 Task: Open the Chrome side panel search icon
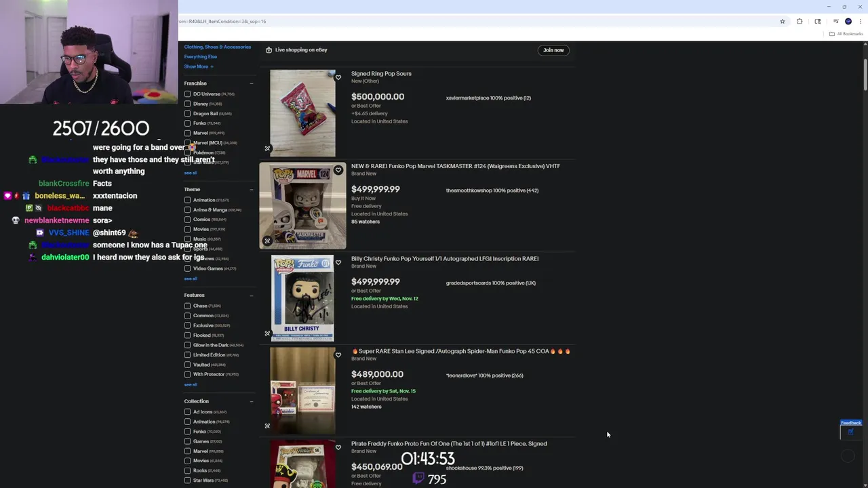[x=817, y=21]
